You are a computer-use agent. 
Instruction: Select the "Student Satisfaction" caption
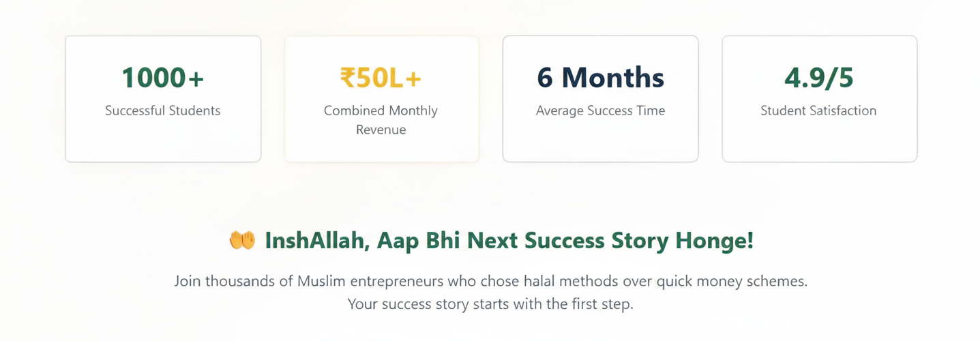pyautogui.click(x=818, y=110)
